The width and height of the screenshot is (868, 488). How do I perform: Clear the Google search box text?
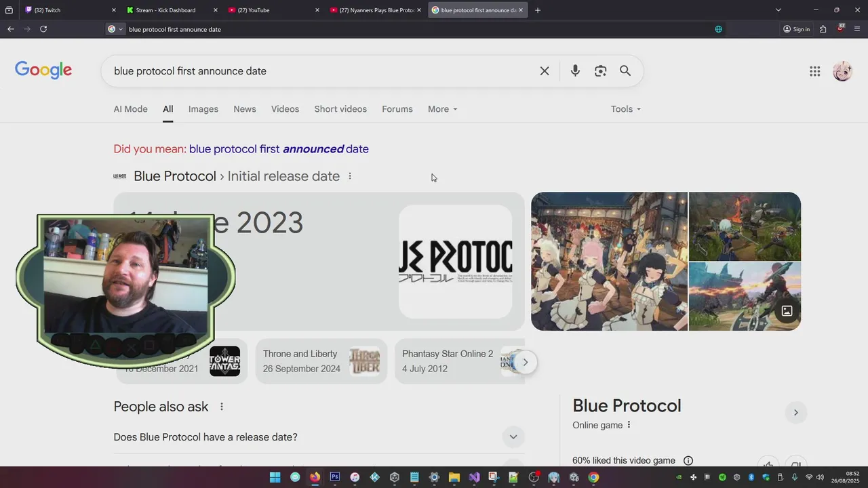point(545,71)
